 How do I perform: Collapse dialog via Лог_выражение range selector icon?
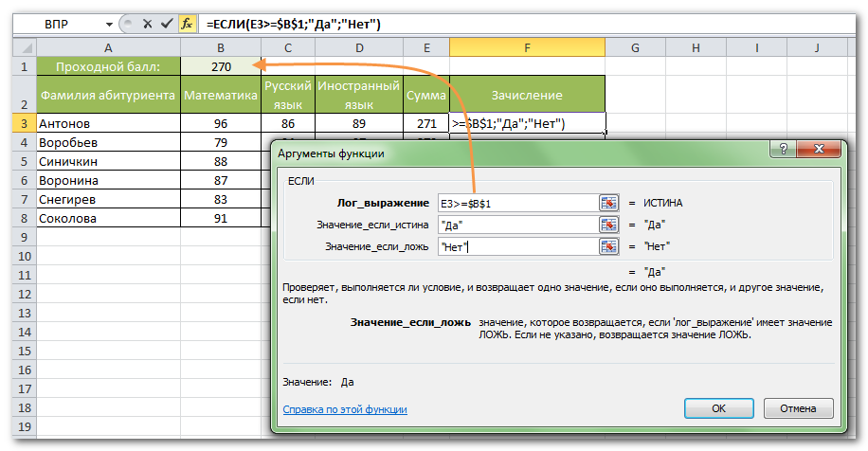[609, 203]
